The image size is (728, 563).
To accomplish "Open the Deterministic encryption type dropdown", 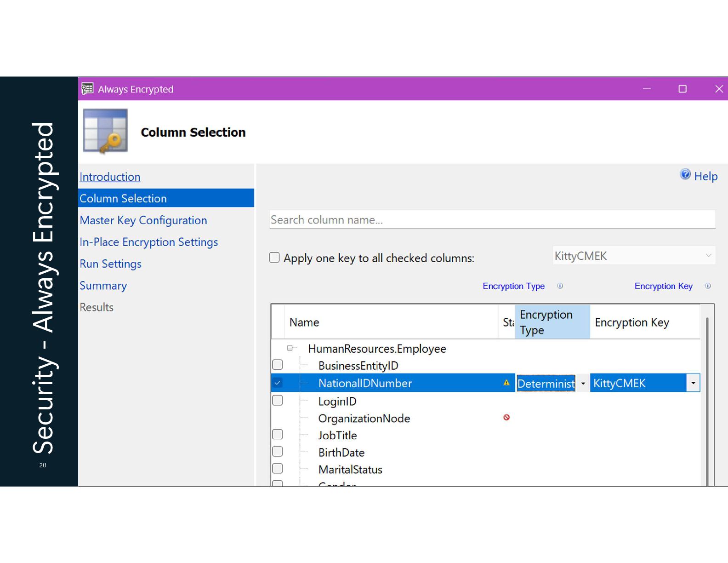I will (x=583, y=383).
